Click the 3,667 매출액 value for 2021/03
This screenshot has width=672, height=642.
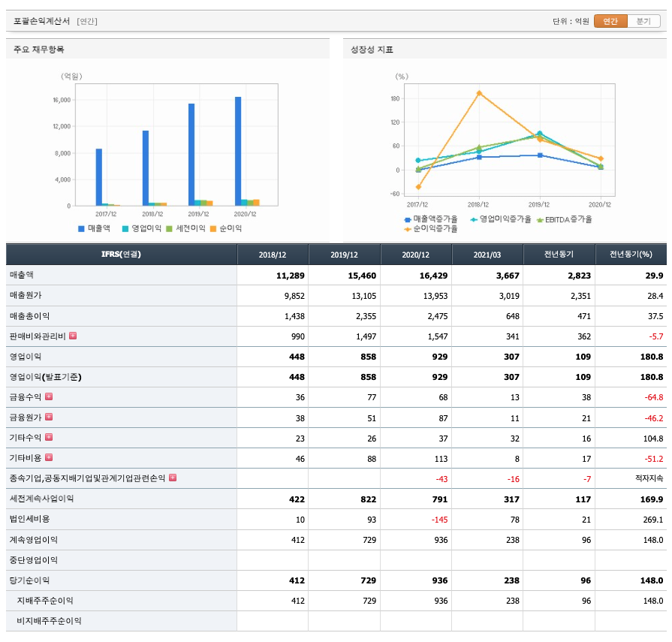[508, 276]
